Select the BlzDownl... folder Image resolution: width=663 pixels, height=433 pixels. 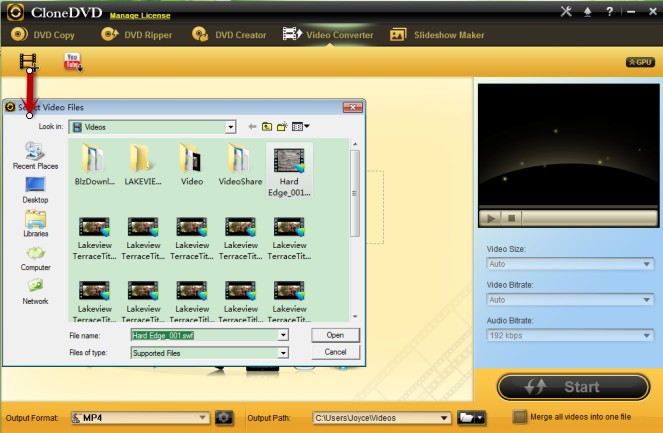pos(94,165)
